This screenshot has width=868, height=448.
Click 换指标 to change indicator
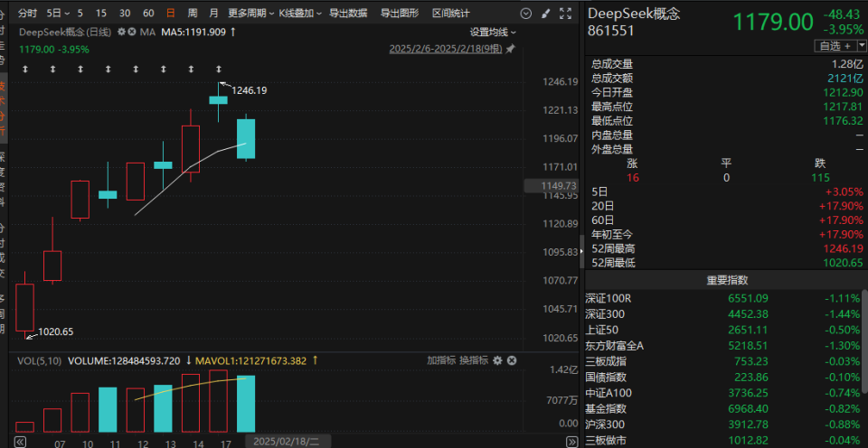[x=474, y=360]
